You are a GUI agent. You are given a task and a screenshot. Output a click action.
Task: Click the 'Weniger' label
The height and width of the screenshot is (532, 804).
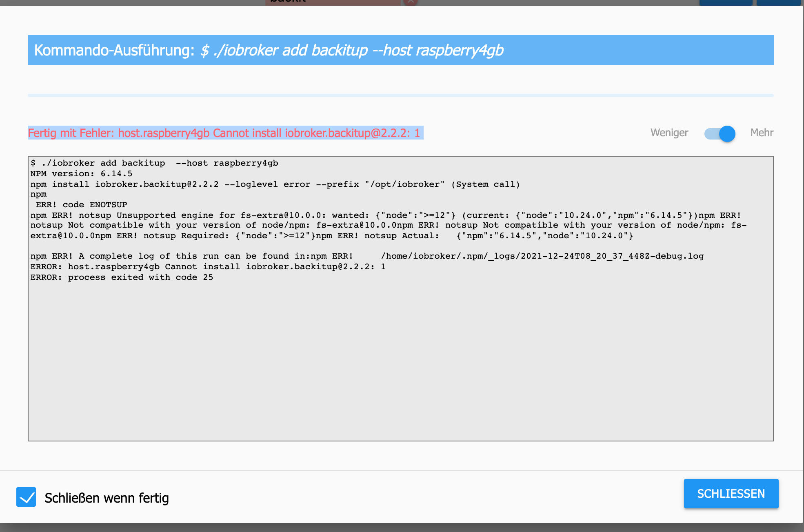pos(669,133)
